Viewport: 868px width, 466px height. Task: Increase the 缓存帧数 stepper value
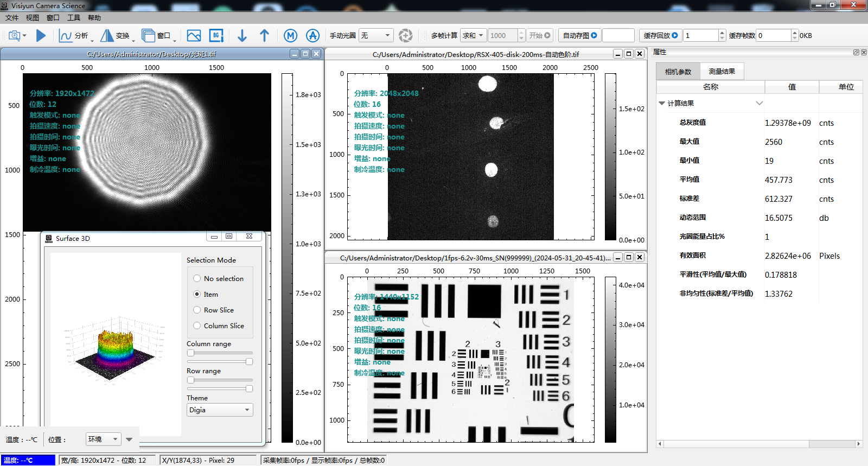pos(795,33)
